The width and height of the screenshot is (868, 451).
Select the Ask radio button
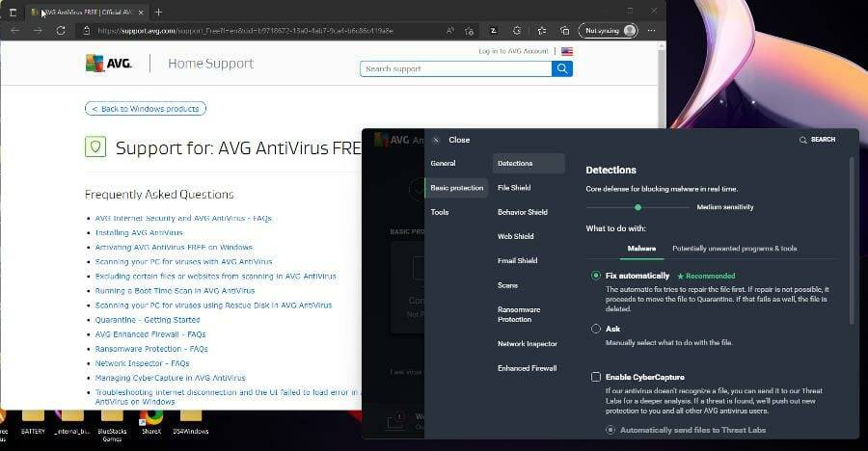point(596,329)
